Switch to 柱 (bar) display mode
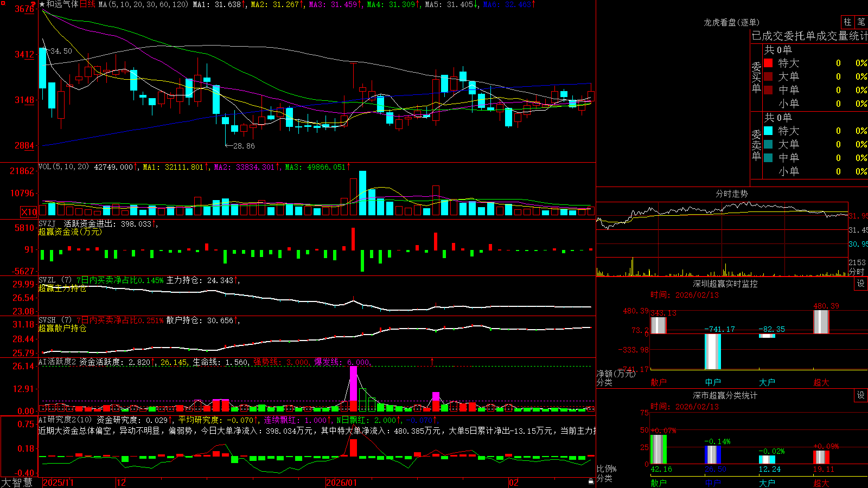Image resolution: width=868 pixels, height=488 pixels. [847, 22]
